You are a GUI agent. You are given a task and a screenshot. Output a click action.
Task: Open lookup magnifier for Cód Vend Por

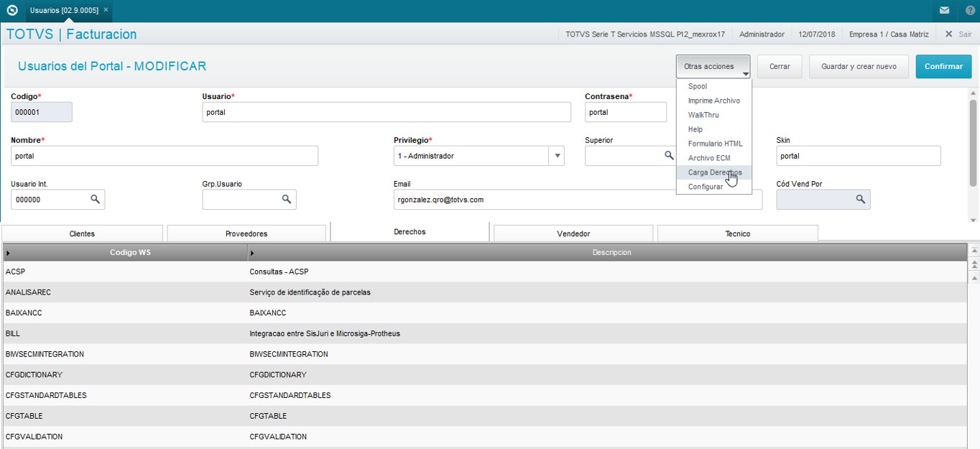(x=860, y=199)
